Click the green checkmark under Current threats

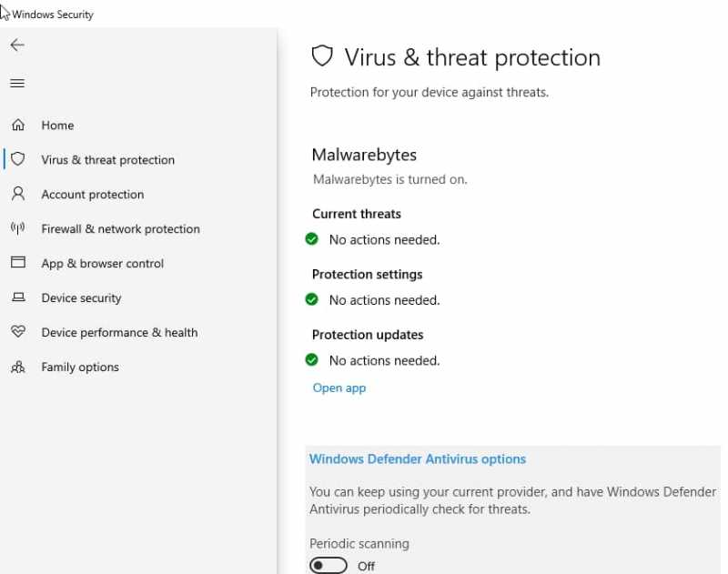(x=312, y=238)
